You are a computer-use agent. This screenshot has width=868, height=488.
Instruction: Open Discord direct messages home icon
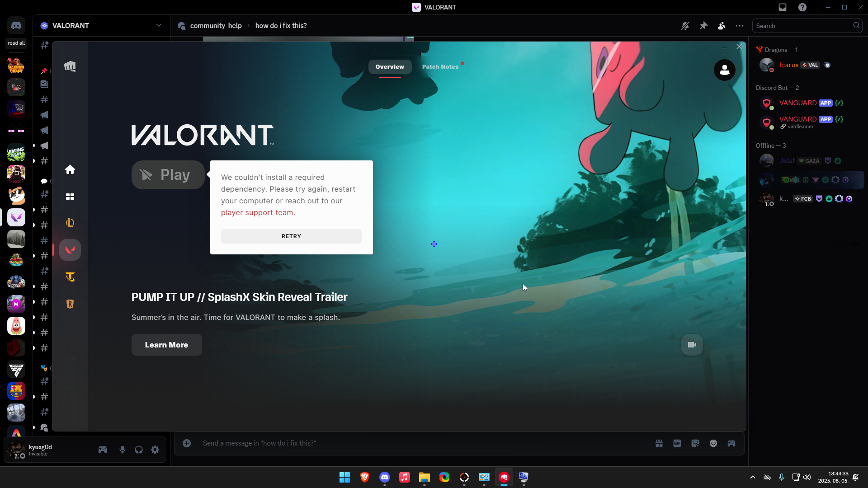point(16,26)
